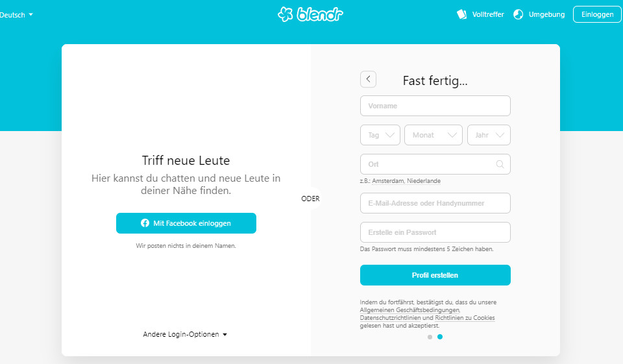
Task: Open Datenschutzrichtlinien link
Action: point(391,318)
